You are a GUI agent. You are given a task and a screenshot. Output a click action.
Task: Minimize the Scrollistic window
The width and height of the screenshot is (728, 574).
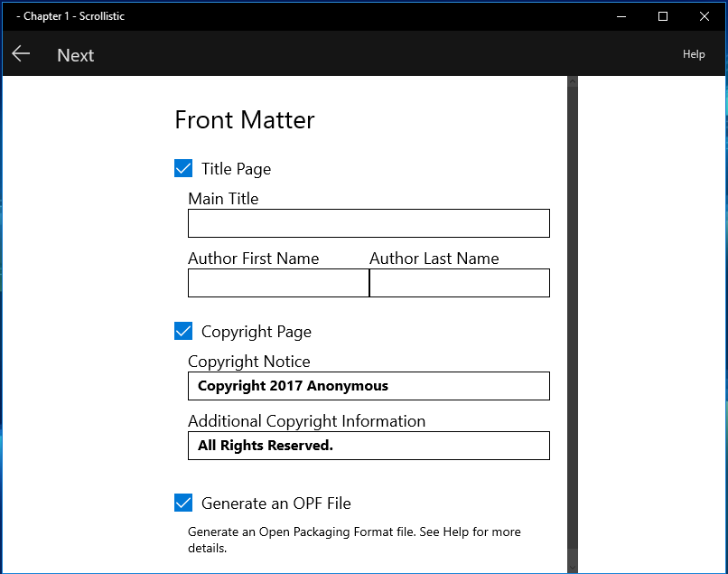click(x=621, y=16)
